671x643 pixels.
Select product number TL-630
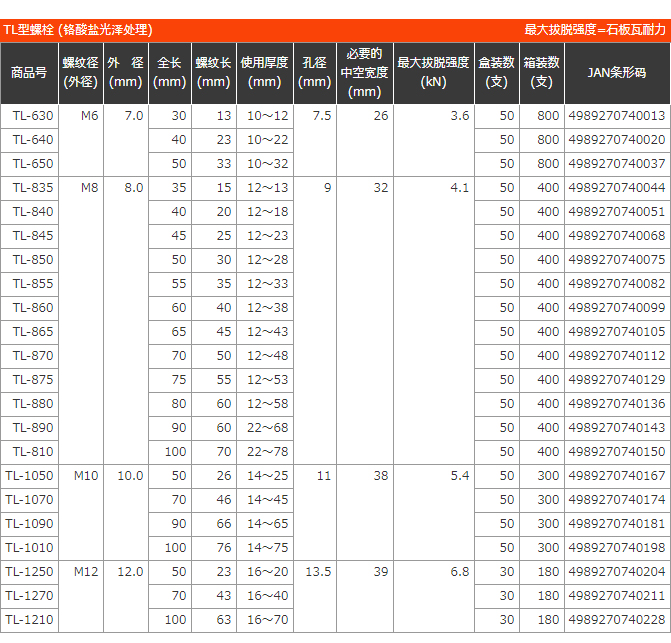click(x=33, y=116)
